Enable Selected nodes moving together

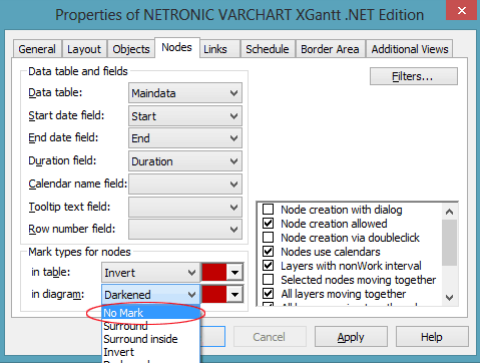(x=268, y=280)
